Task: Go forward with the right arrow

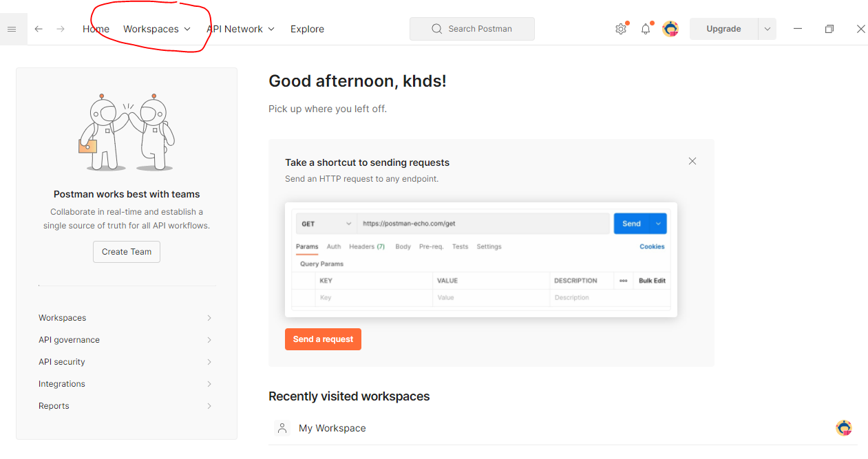Action: pyautogui.click(x=61, y=29)
